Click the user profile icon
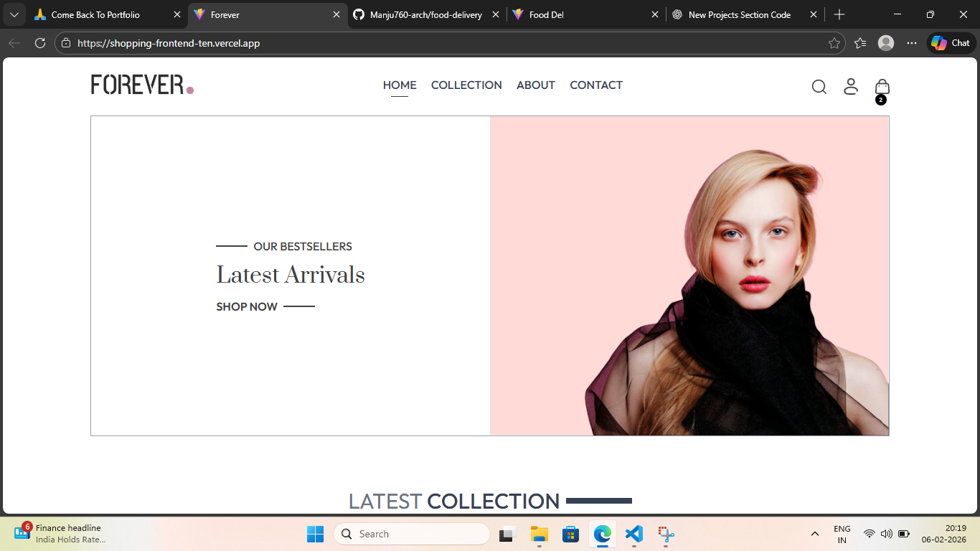This screenshot has width=980, height=551. coord(850,86)
